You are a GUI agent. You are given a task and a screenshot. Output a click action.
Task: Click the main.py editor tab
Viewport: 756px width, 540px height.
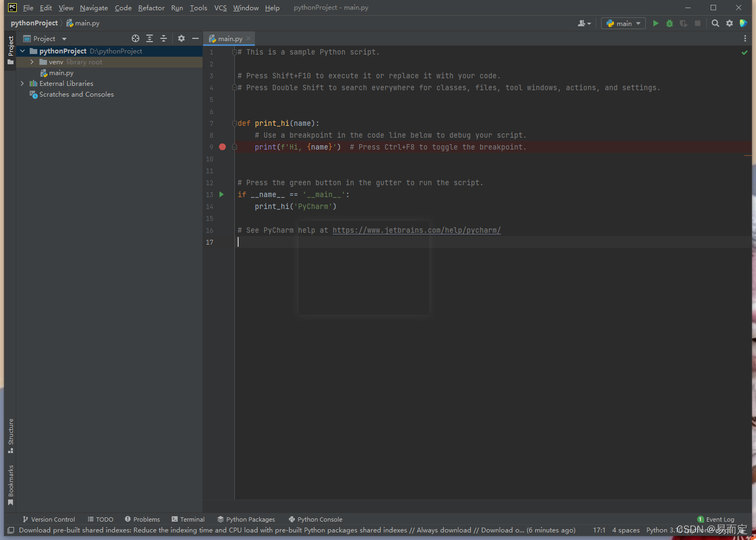(229, 38)
